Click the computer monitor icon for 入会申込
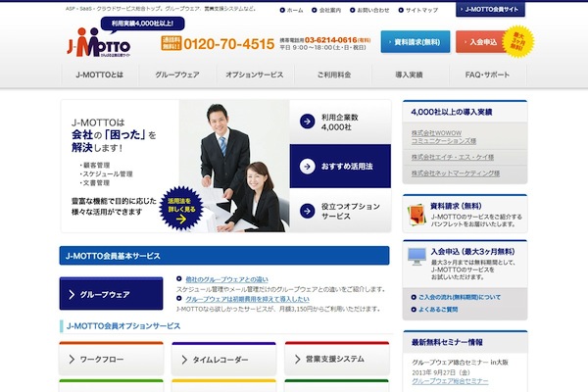 416,256
